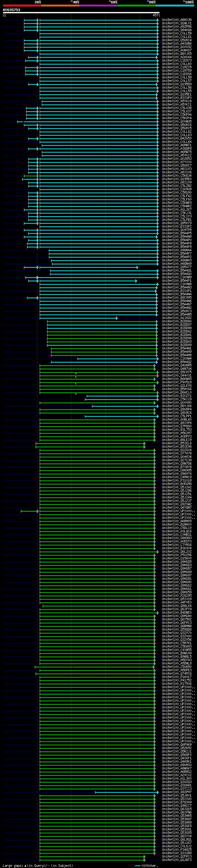Select the UniRef100_A5YKI8 label
This screenshot has height=868, width=197.
[x=177, y=101]
